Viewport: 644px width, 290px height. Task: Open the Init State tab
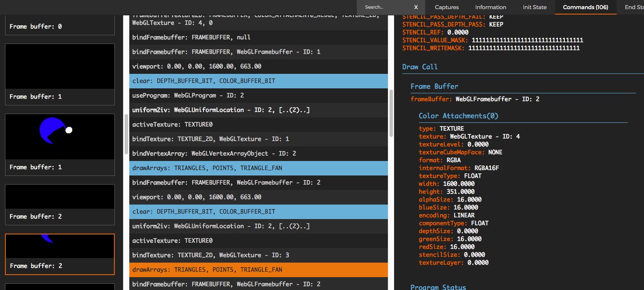(535, 7)
